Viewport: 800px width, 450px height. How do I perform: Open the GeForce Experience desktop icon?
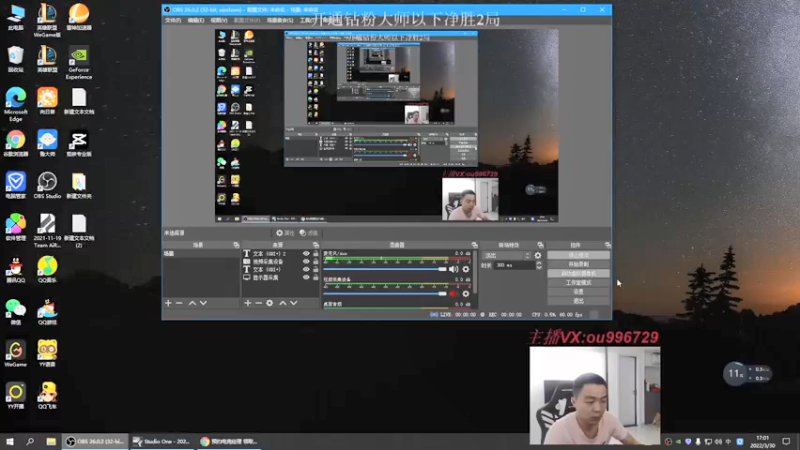(79, 63)
